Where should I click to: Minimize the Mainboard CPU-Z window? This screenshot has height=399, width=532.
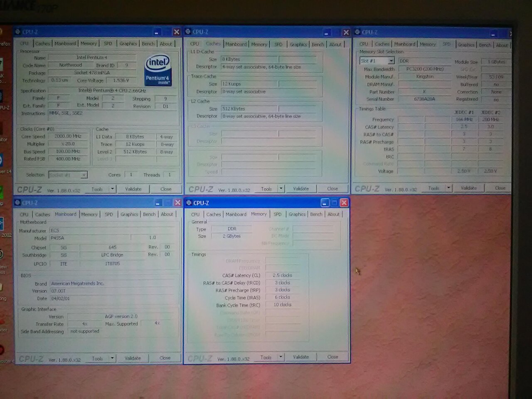(158, 203)
